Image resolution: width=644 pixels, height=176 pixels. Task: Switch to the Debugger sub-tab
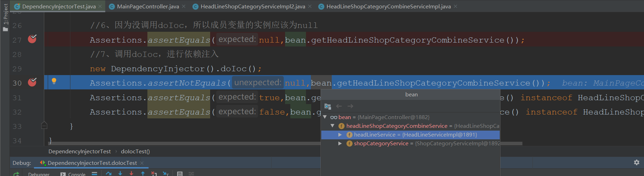39,174
